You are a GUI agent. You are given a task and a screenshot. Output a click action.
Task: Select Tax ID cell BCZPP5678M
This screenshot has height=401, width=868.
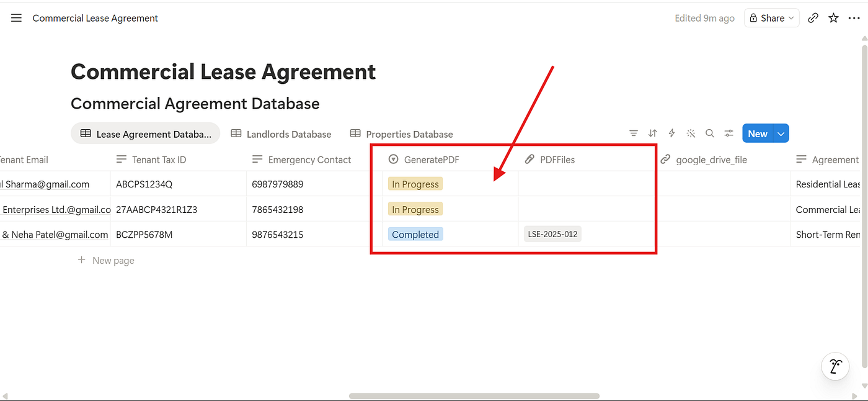point(178,235)
